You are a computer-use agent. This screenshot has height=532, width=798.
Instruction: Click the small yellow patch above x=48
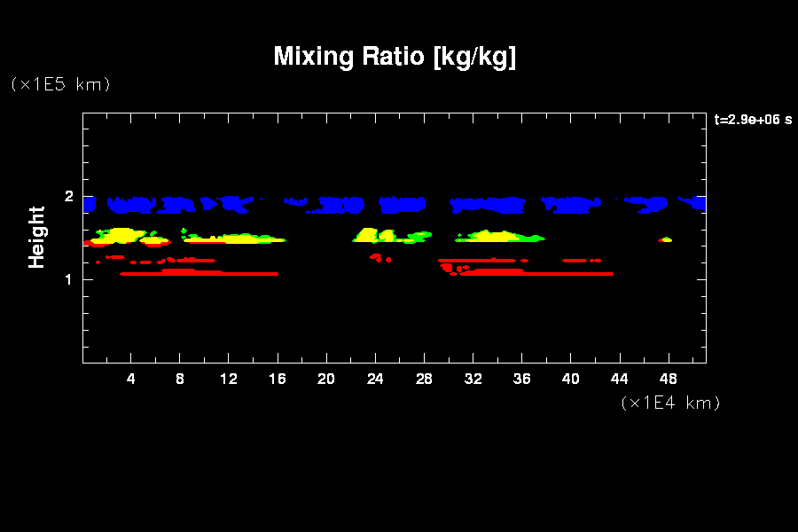666,239
